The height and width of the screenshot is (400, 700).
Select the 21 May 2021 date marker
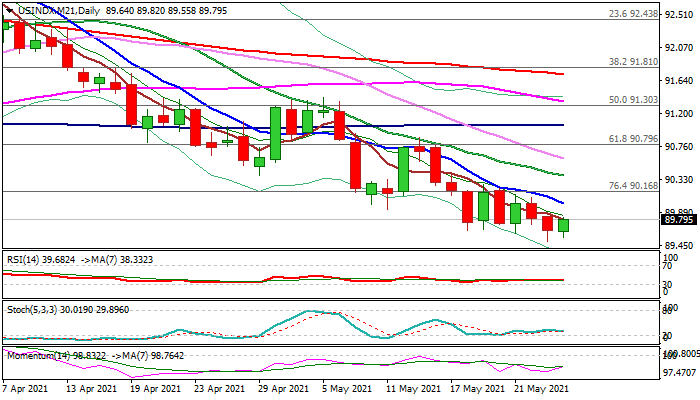pyautogui.click(x=541, y=389)
